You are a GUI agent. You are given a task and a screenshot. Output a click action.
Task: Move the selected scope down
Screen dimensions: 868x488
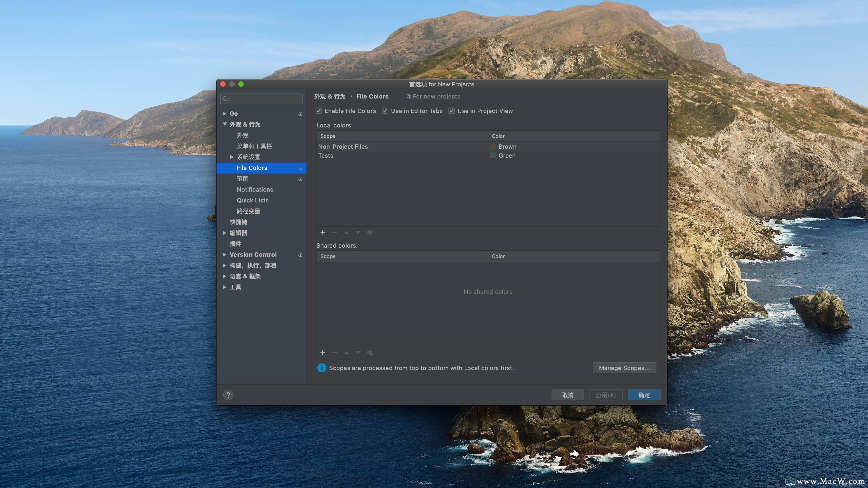point(358,232)
